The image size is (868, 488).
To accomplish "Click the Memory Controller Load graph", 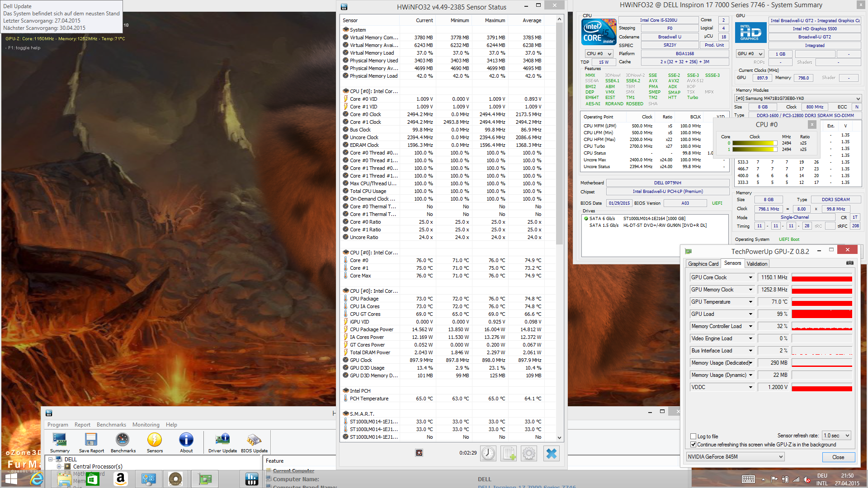I will pyautogui.click(x=822, y=326).
